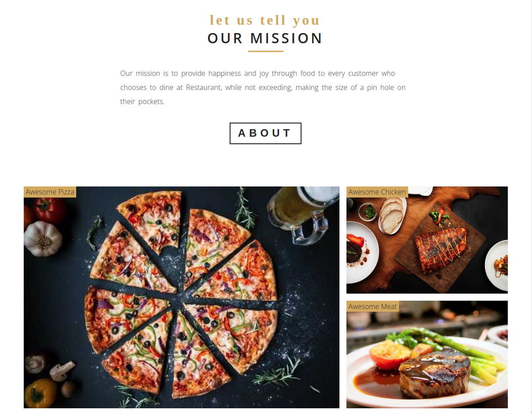Open the Awesome Pizza image
This screenshot has height=414, width=532.
pyautogui.click(x=182, y=297)
